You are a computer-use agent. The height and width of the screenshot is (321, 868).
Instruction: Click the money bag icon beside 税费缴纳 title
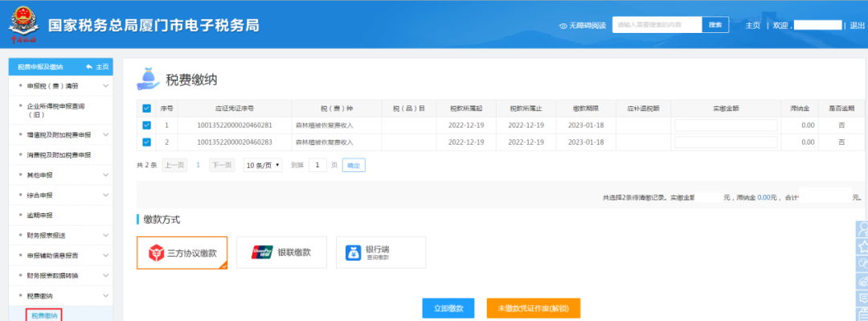pos(148,79)
